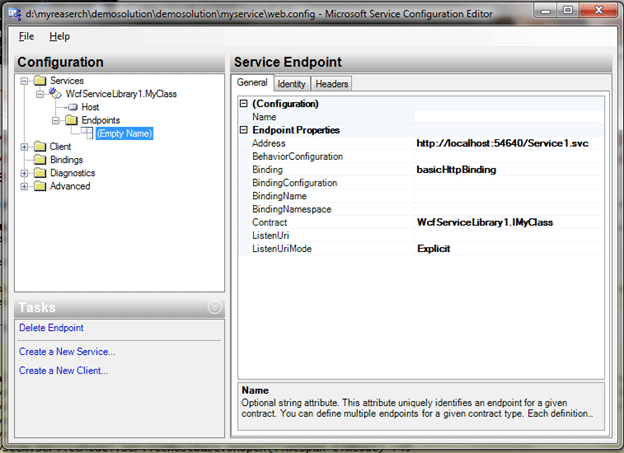Click Create a New Client link
Viewport: 624px width, 453px height.
[x=63, y=370]
